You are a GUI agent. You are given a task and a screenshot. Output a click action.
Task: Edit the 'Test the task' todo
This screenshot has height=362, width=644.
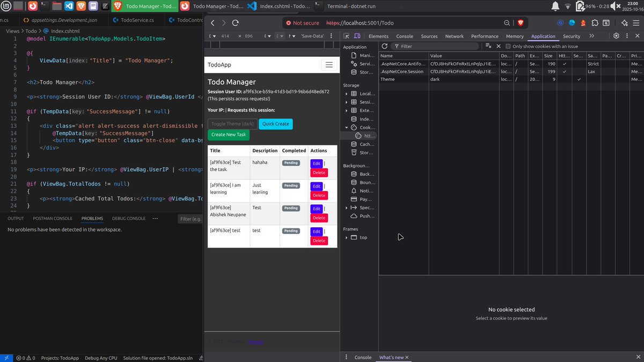(317, 163)
